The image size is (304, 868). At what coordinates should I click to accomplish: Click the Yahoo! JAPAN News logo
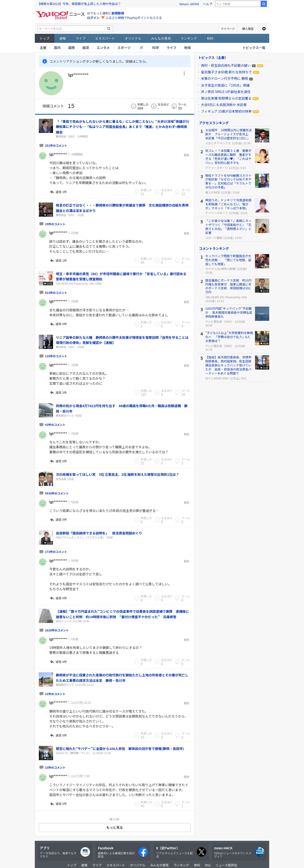pos(60,15)
